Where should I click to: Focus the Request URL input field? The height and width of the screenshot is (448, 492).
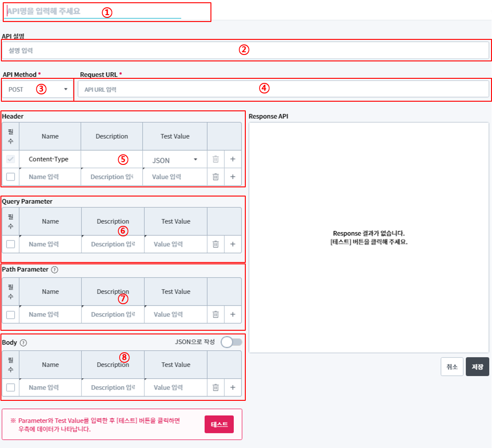click(283, 89)
